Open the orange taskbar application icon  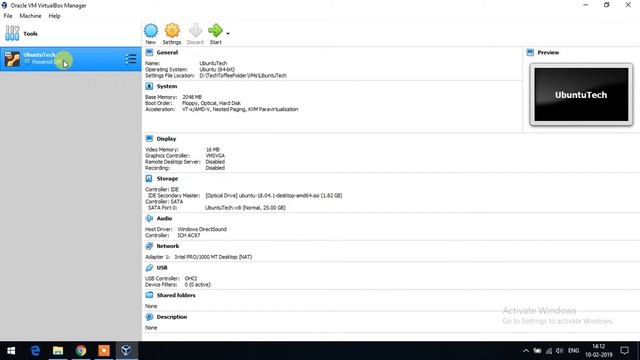[104, 351]
